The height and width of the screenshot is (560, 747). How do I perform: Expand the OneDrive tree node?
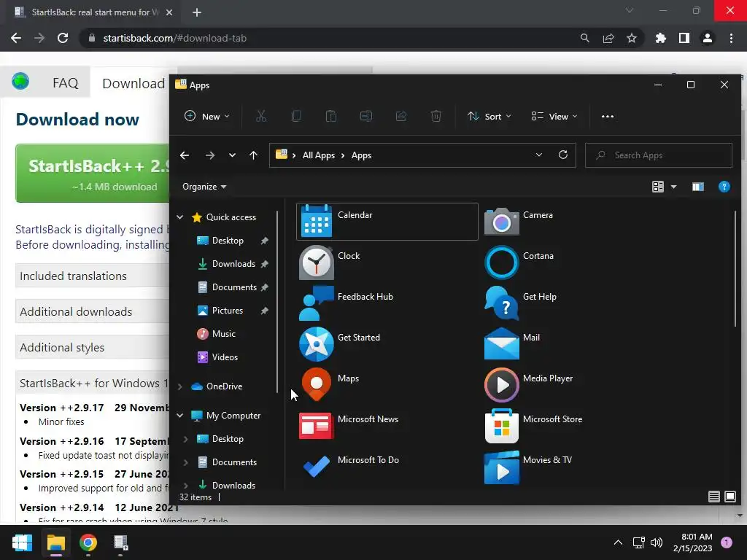click(x=179, y=386)
